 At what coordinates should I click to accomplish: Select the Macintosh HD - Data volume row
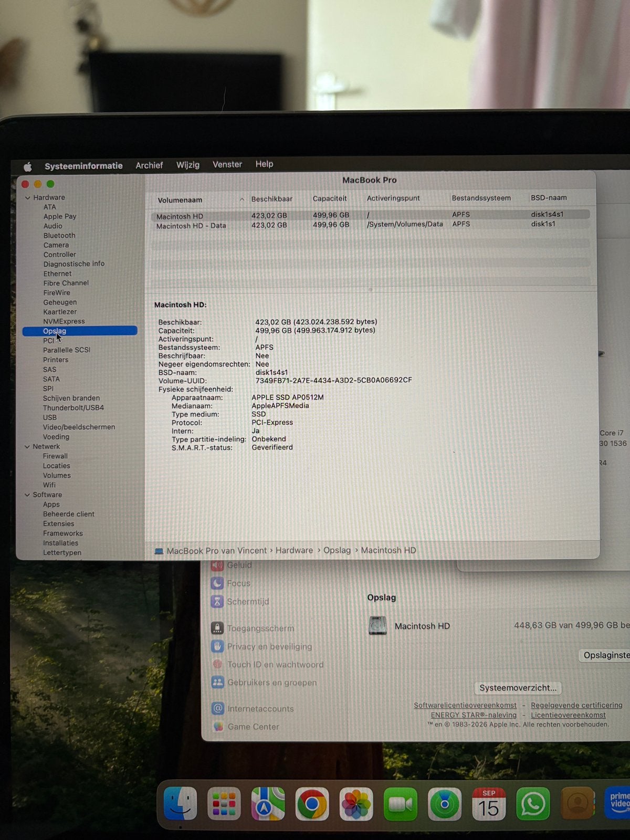coord(370,225)
